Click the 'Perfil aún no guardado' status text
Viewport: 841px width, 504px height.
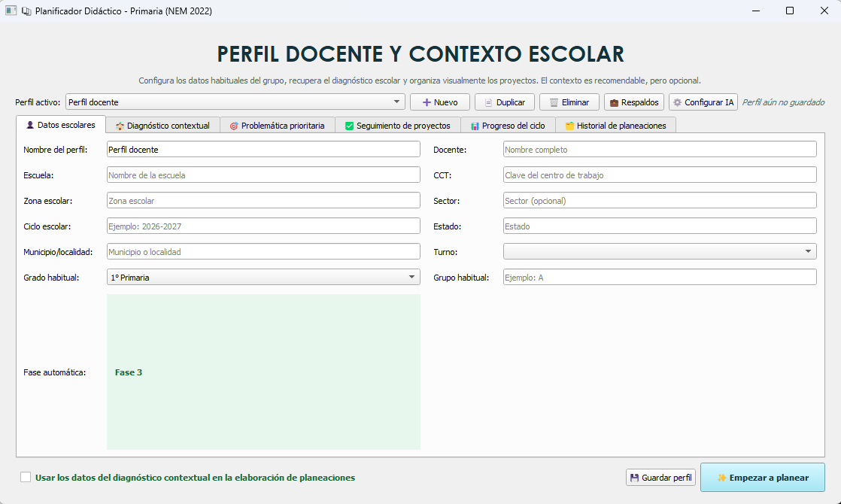(783, 102)
